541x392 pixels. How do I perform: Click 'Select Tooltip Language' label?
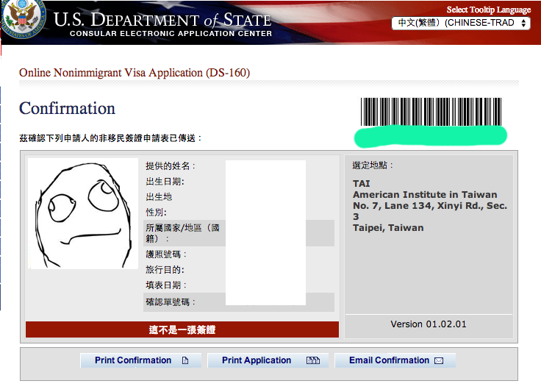click(489, 10)
